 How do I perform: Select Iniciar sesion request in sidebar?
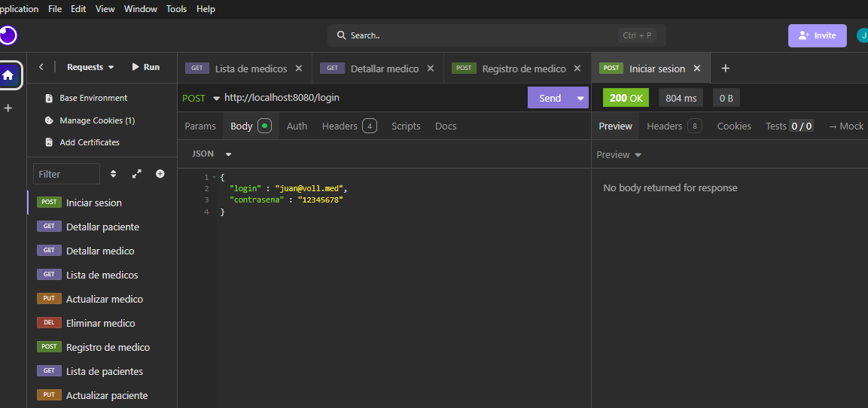[x=102, y=202]
